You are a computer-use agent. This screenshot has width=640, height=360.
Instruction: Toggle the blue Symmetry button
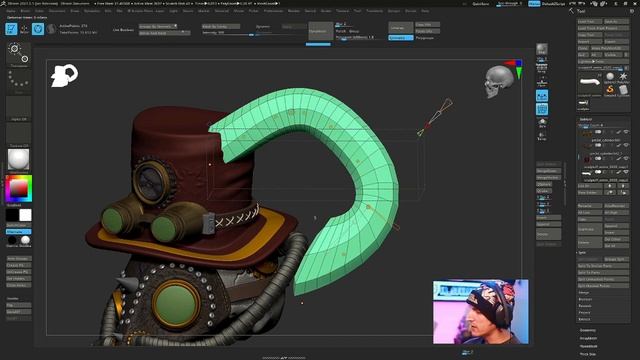tap(400, 38)
